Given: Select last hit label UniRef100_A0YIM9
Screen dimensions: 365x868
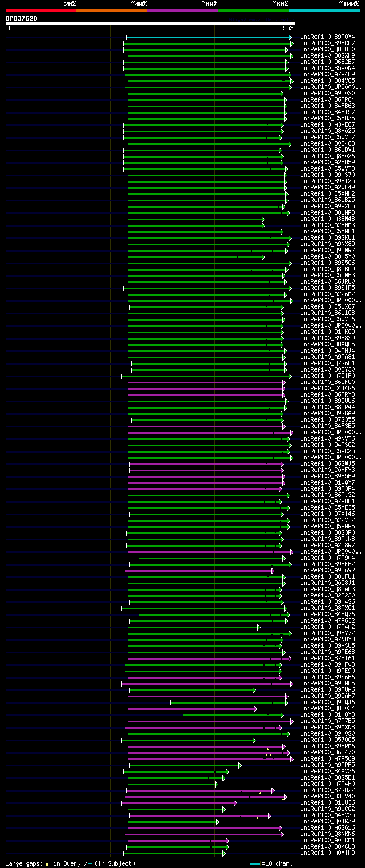Looking at the screenshot, I should pos(327,853).
